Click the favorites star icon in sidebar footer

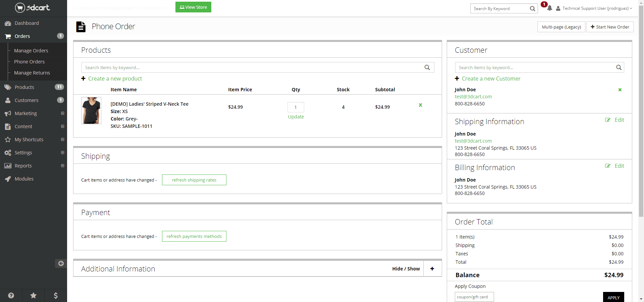click(33, 295)
